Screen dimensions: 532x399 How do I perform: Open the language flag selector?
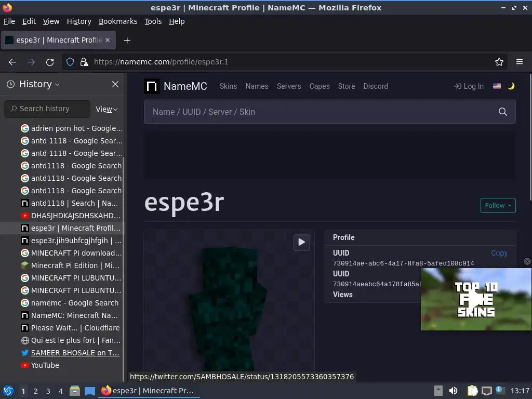click(497, 86)
